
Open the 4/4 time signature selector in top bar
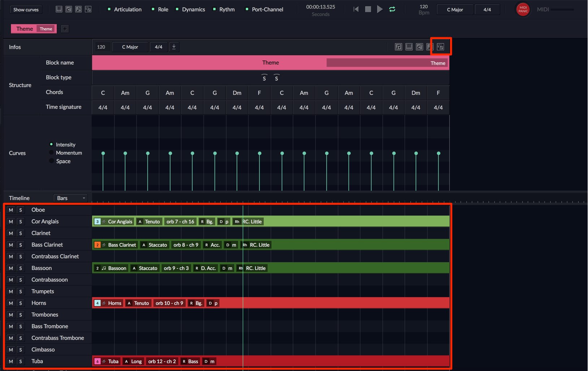click(487, 9)
